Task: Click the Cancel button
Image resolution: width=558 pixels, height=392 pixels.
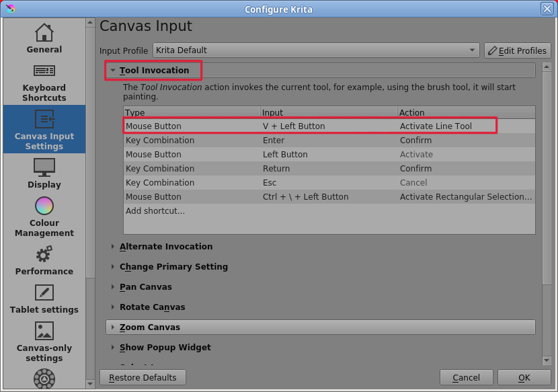Action: [x=466, y=378]
